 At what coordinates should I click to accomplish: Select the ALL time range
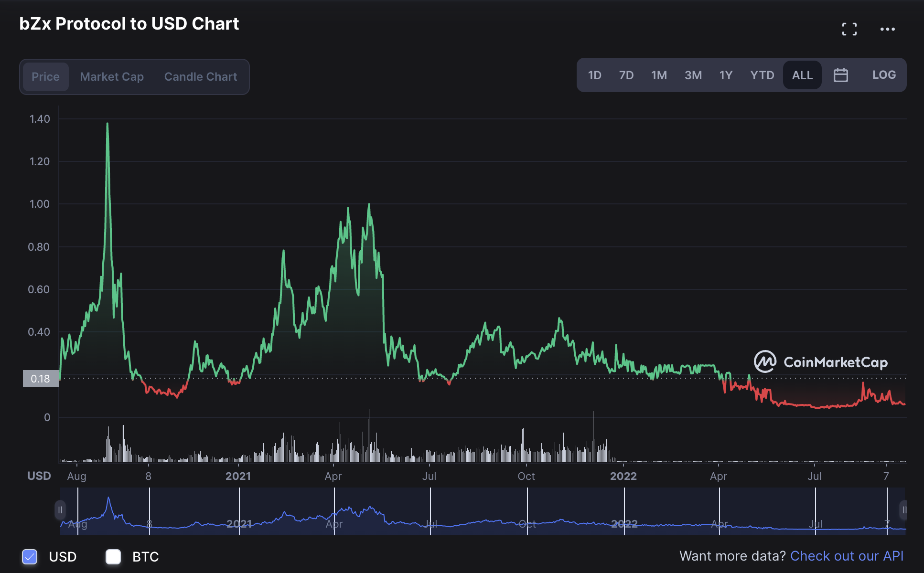coord(802,75)
